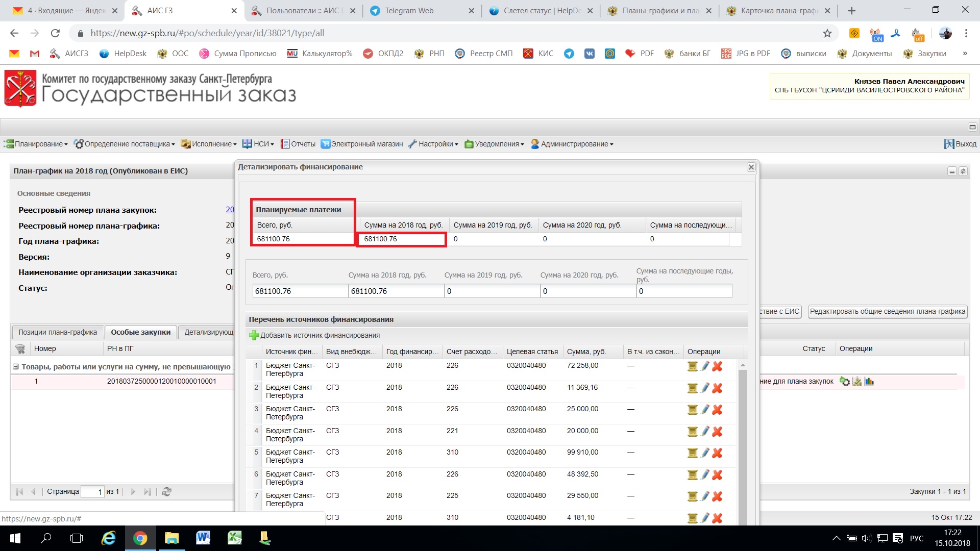The width and height of the screenshot is (980, 551).
Task: Open Excel from Windows taskbar
Action: pos(234,538)
